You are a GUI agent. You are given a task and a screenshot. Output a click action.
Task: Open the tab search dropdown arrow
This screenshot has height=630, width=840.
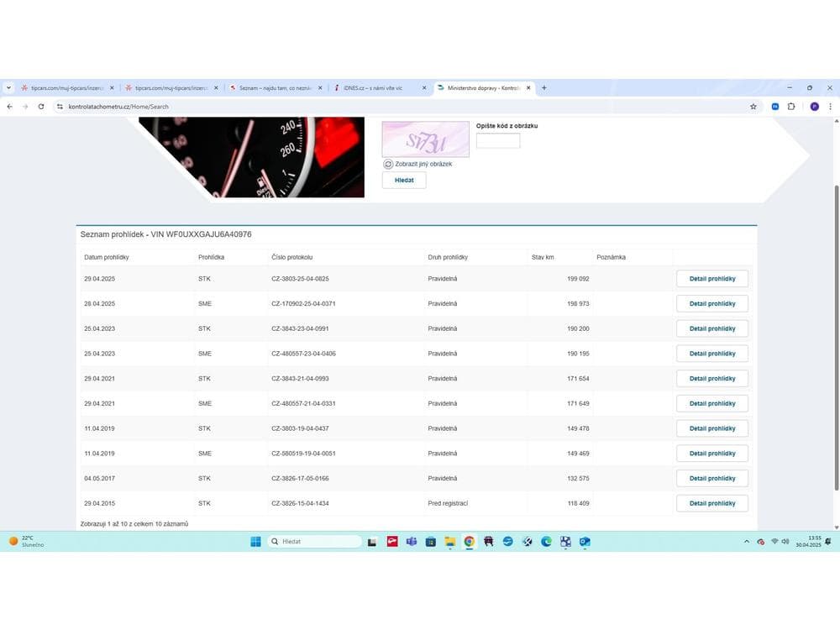pyautogui.click(x=8, y=88)
